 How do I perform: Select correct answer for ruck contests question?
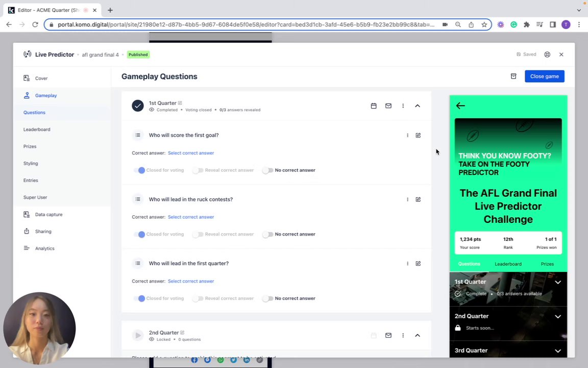click(x=190, y=217)
